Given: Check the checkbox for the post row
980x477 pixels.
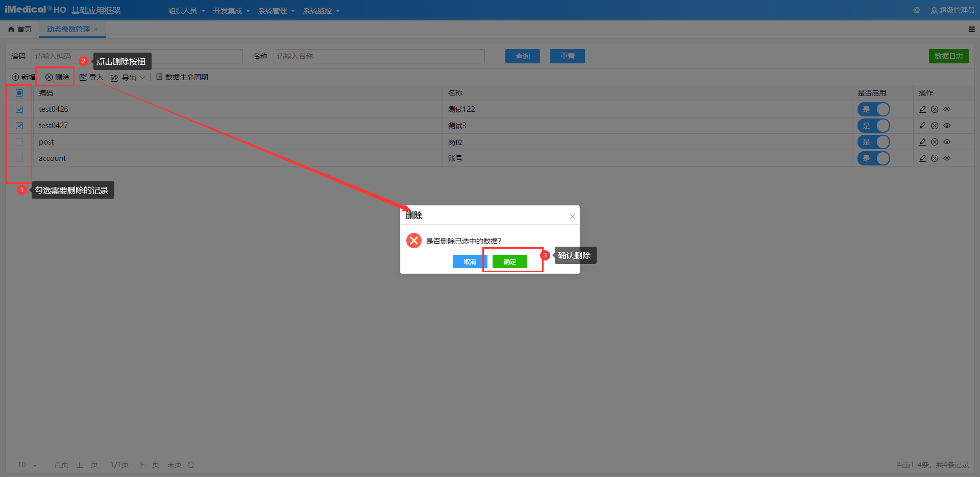Looking at the screenshot, I should coord(19,142).
